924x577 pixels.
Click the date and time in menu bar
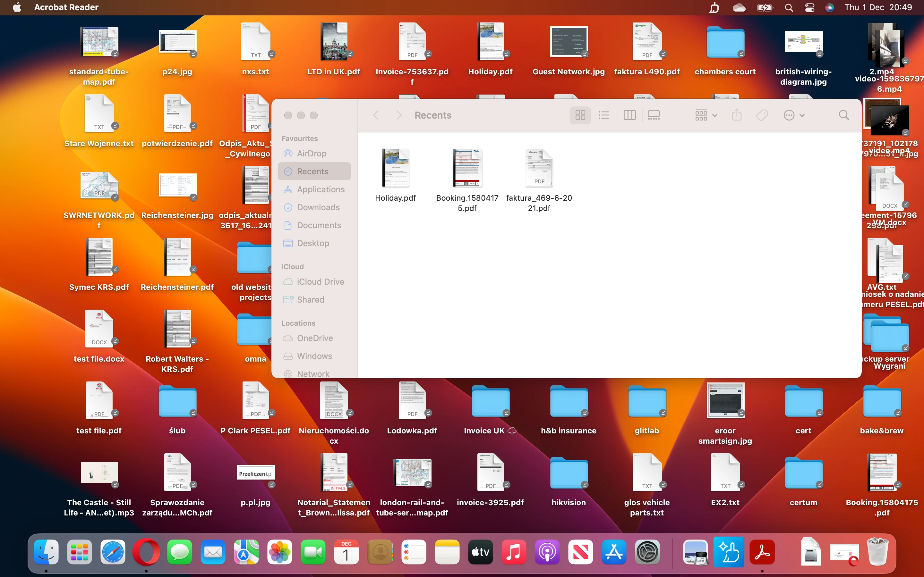click(x=878, y=7)
